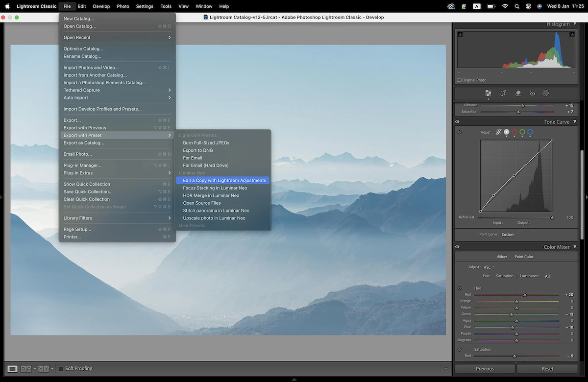Select the Healing tool
Viewport: 588px width, 382px height.
[517, 93]
